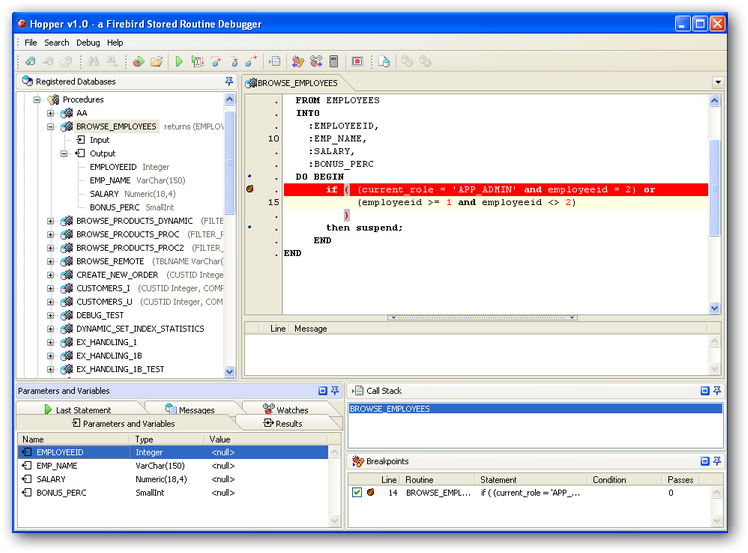Click the green Run play icon
Viewport: 748px width, 553px height.
click(x=179, y=61)
